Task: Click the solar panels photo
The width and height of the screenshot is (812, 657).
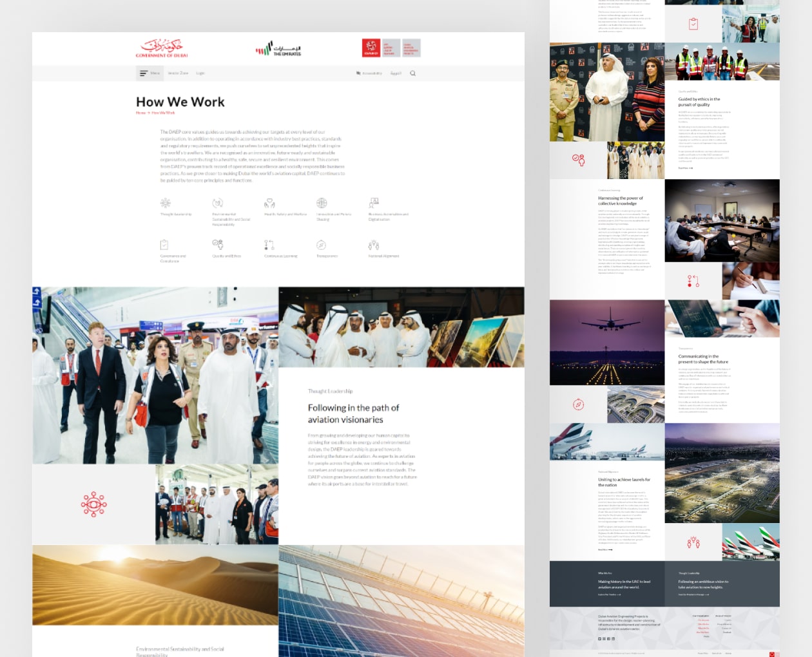Action: [401, 601]
